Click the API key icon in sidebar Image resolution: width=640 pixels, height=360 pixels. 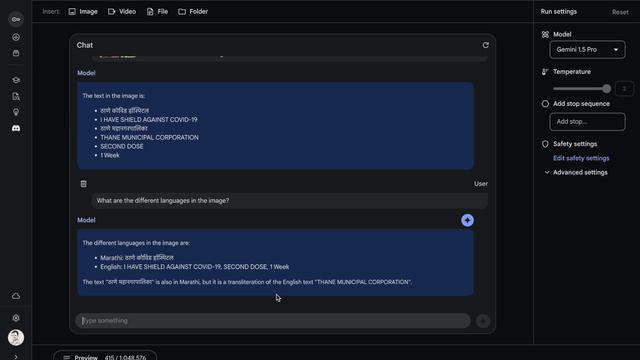16,19
